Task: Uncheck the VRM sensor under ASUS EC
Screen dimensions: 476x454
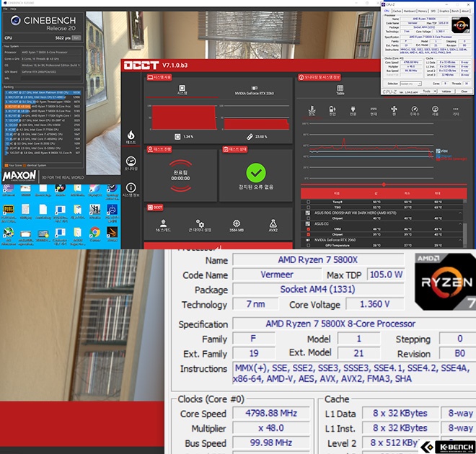Action: 309,229
